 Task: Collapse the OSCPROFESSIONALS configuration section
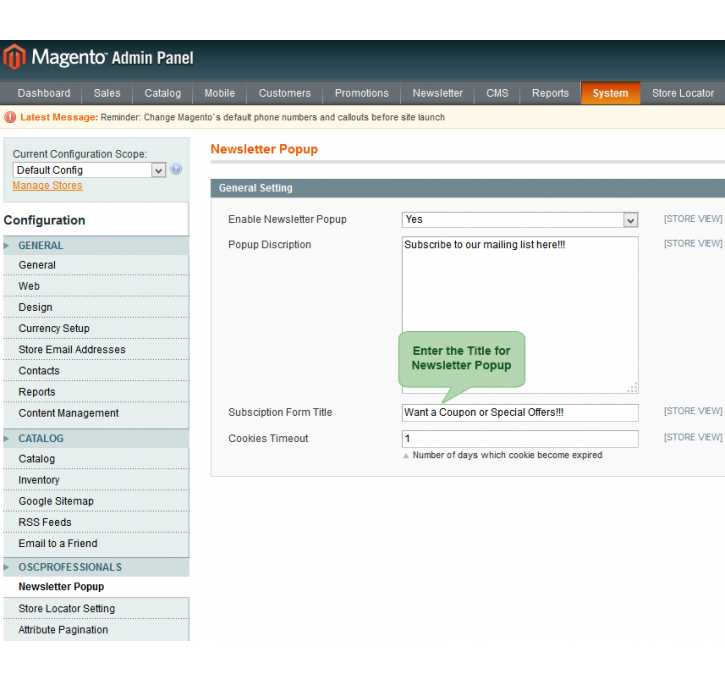coord(96,567)
